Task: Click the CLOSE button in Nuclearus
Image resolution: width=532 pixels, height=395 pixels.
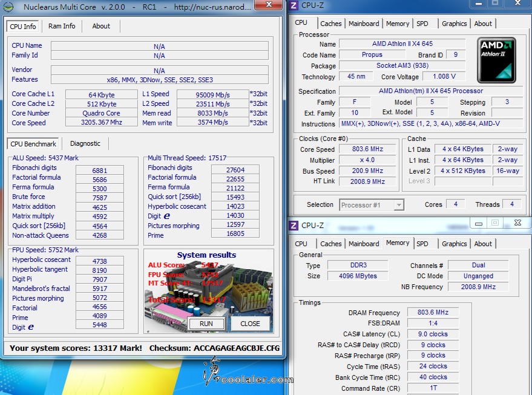Action: [x=250, y=324]
